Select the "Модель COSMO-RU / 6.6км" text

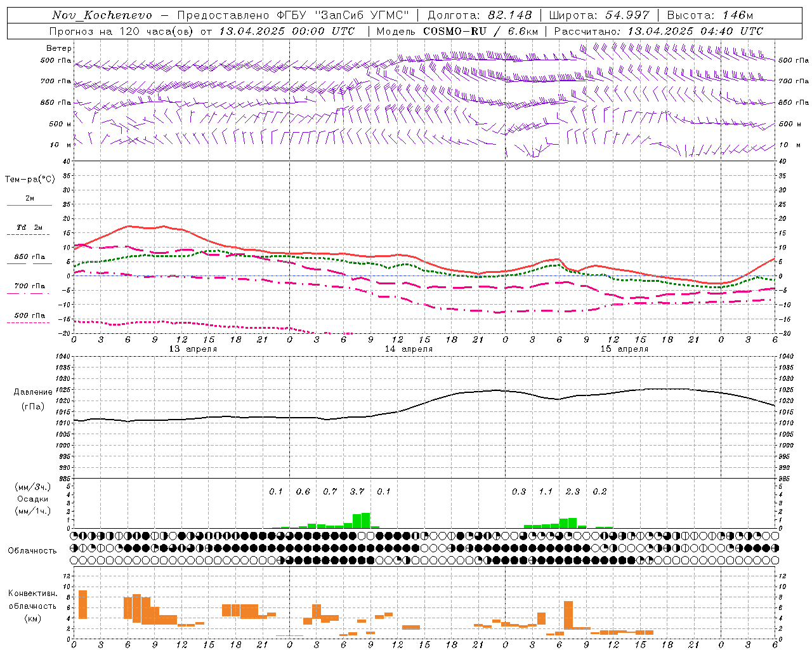click(457, 31)
